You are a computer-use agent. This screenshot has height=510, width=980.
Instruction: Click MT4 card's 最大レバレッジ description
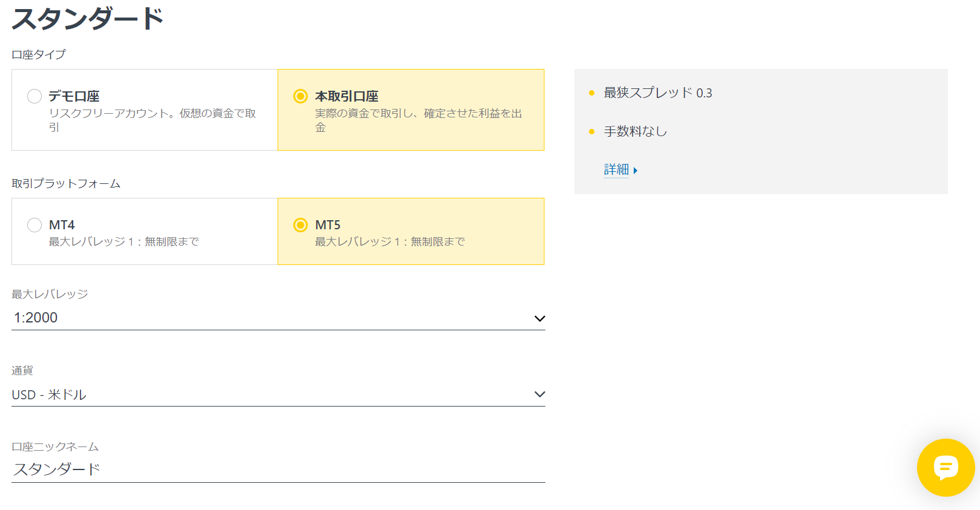[x=123, y=241]
